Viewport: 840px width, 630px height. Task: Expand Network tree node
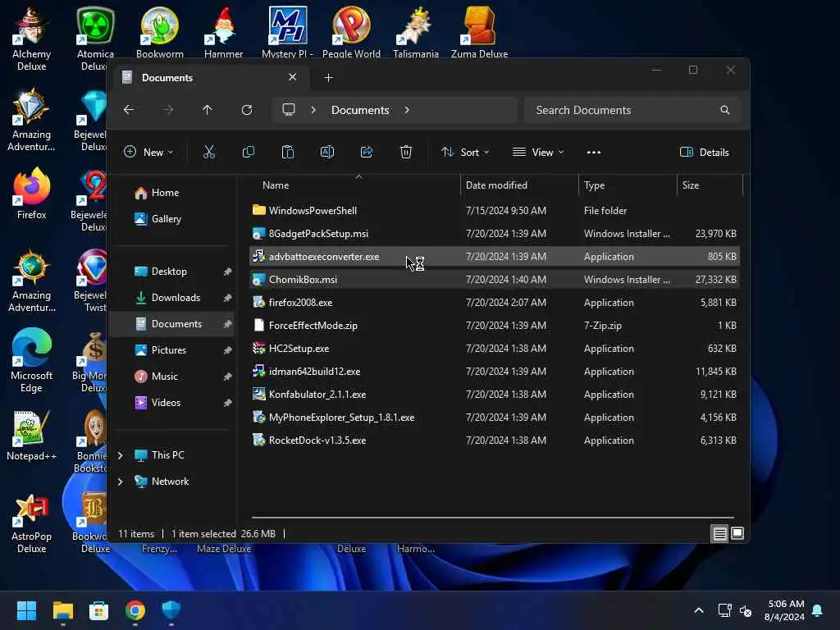tap(120, 482)
